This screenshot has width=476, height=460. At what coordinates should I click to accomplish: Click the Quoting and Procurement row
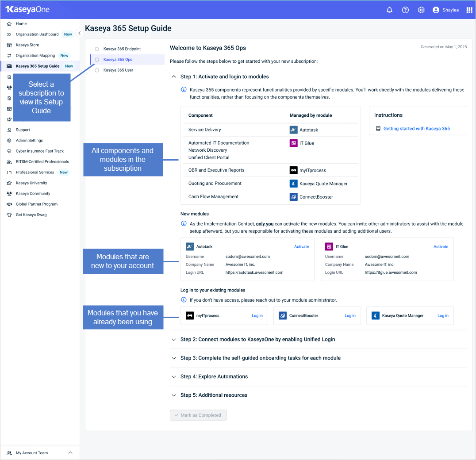(270, 183)
